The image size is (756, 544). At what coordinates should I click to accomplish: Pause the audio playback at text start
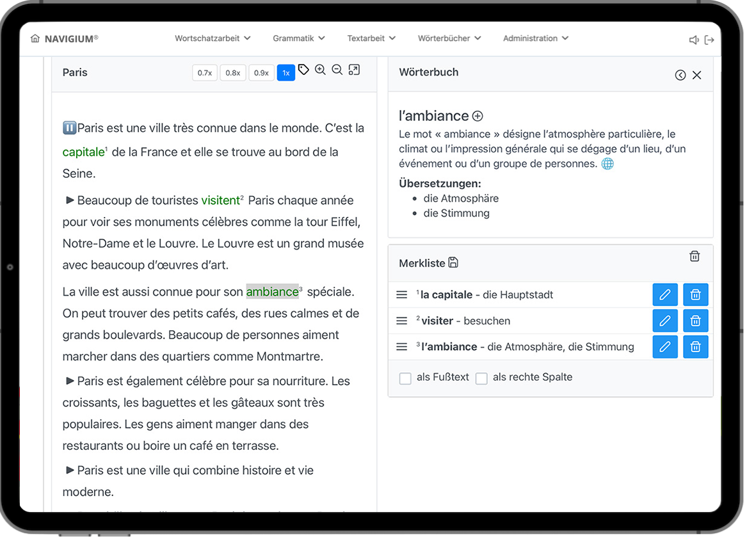(69, 128)
